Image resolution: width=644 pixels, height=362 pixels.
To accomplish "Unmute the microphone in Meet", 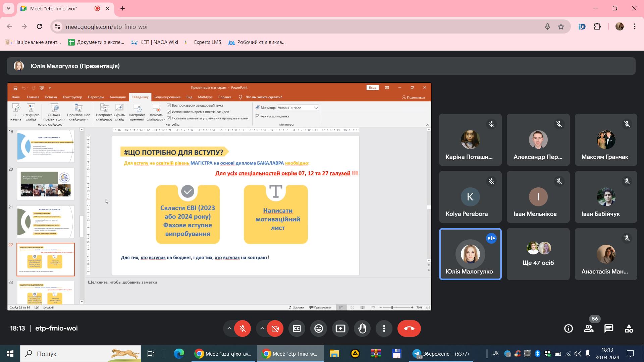I will tap(243, 328).
